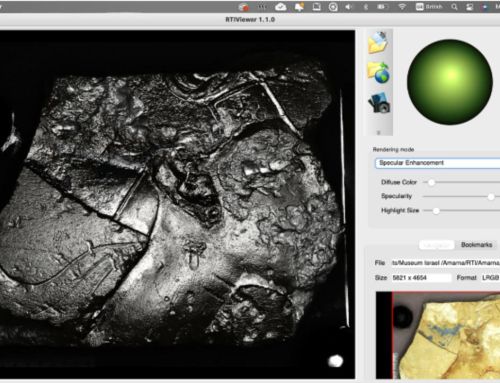The height and width of the screenshot is (383, 500).
Task: Click the red-colored icon in menu bar
Action: click(x=244, y=7)
